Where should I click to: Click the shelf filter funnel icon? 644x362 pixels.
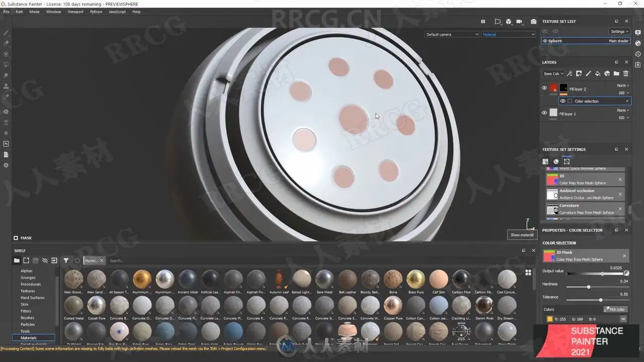66,260
